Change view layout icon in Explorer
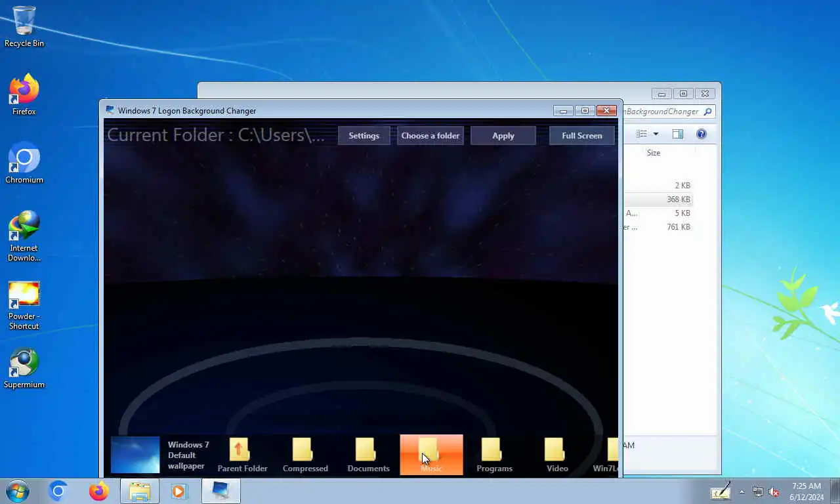840x504 pixels. pos(641,134)
